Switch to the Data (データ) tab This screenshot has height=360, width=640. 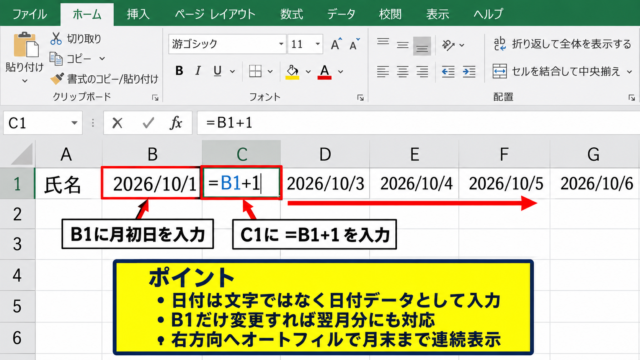(341, 14)
